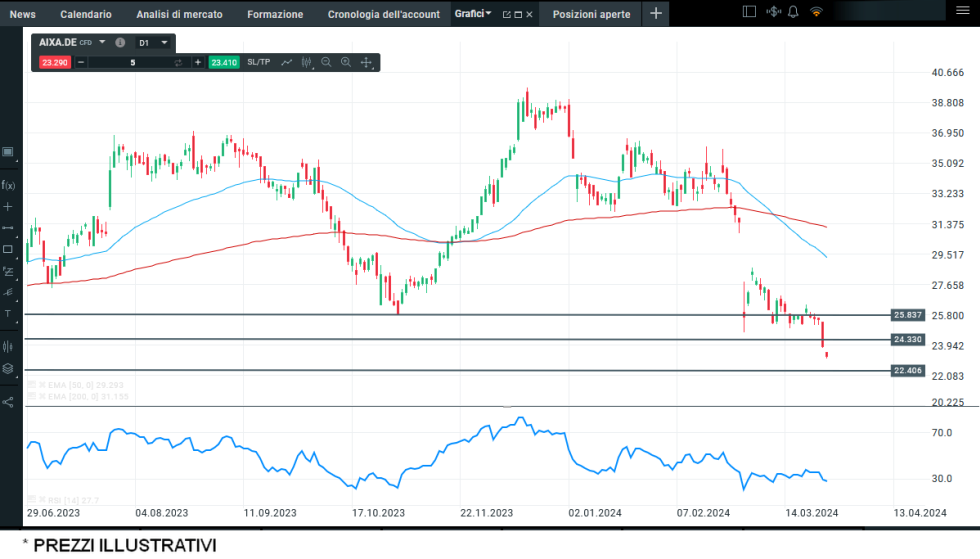Close the Grafici tab
980x559 pixels.
(529, 14)
